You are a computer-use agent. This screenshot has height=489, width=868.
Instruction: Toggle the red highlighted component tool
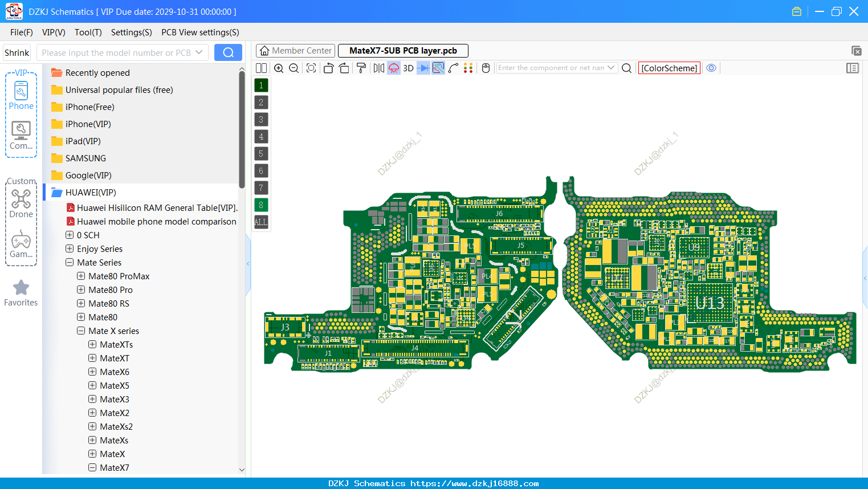[x=394, y=68]
